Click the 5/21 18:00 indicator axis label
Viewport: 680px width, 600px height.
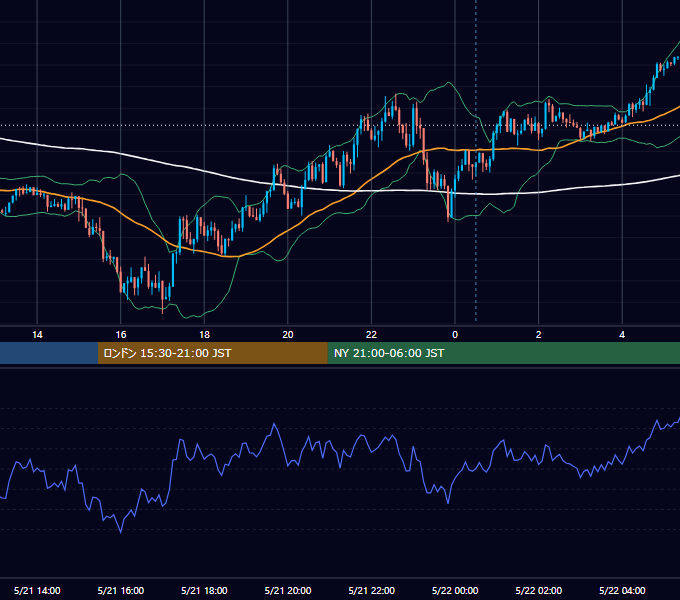tap(204, 590)
